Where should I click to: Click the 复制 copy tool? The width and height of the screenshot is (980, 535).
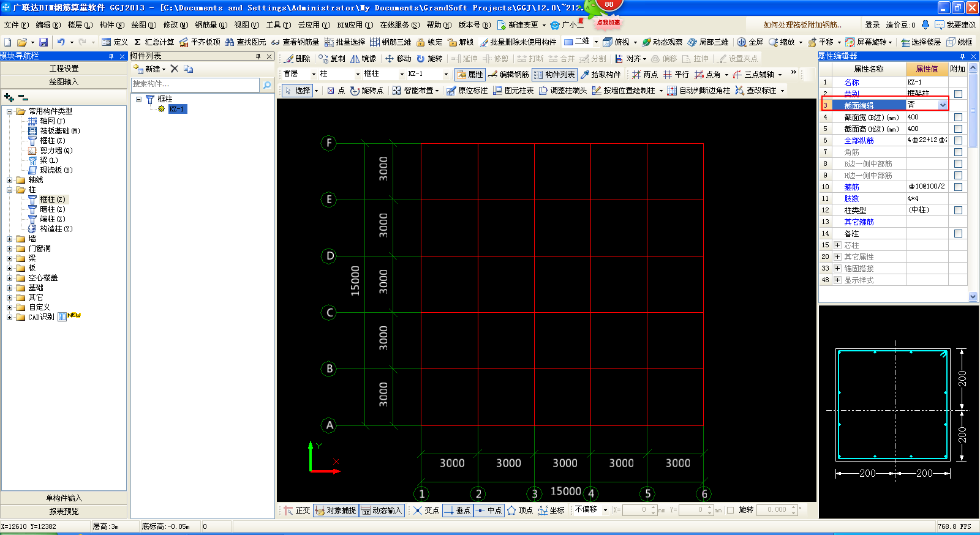[331, 59]
